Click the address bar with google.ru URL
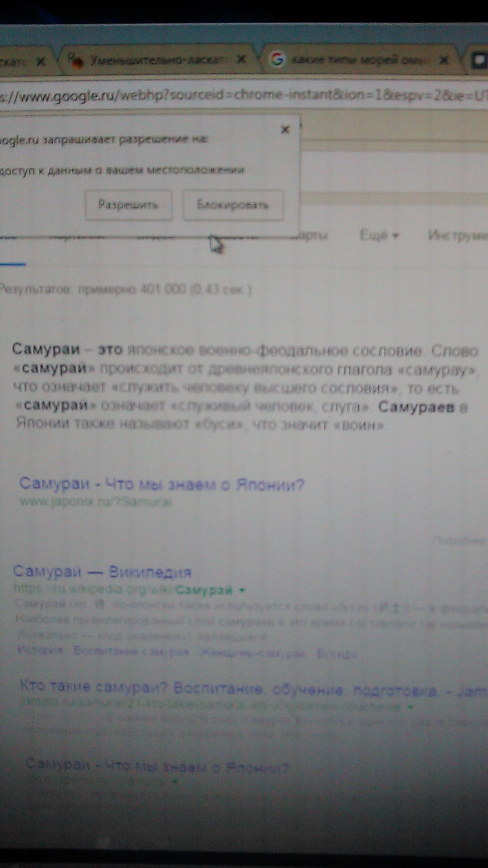Image resolution: width=488 pixels, height=868 pixels. [x=244, y=95]
